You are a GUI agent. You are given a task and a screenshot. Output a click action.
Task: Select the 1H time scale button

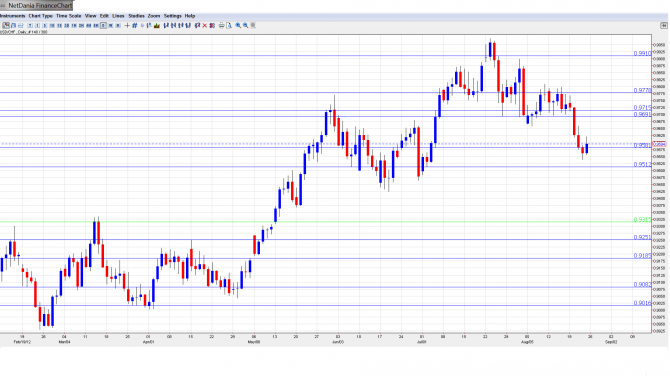click(x=74, y=26)
